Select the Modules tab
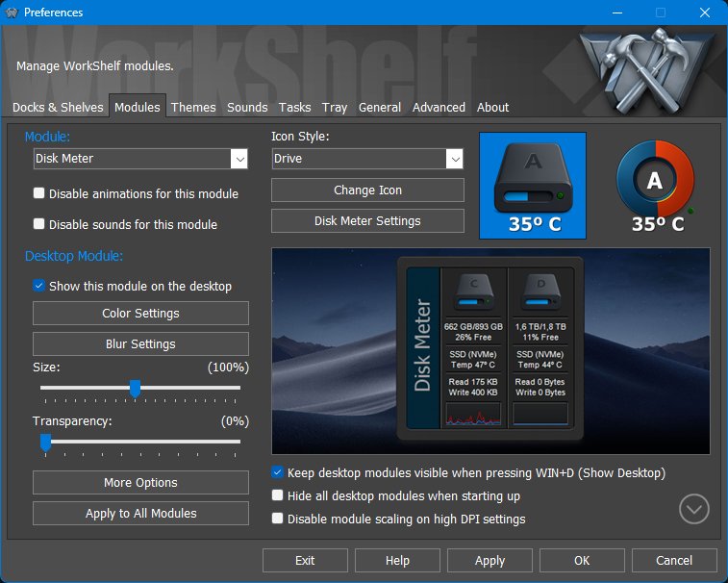This screenshot has height=583, width=728. 138,108
